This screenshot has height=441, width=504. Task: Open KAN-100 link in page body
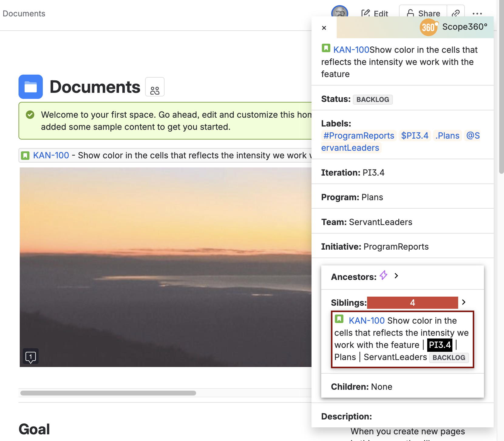51,155
